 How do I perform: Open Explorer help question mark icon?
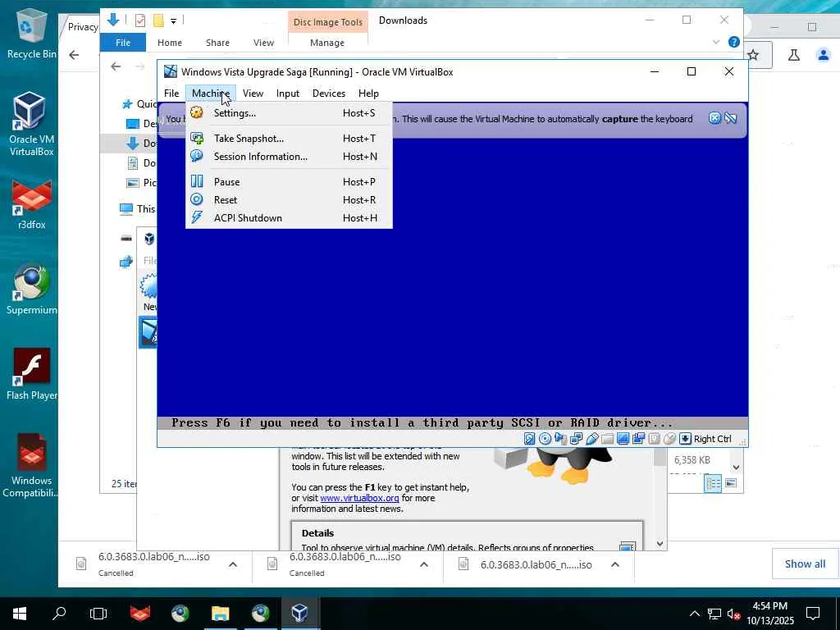734,42
